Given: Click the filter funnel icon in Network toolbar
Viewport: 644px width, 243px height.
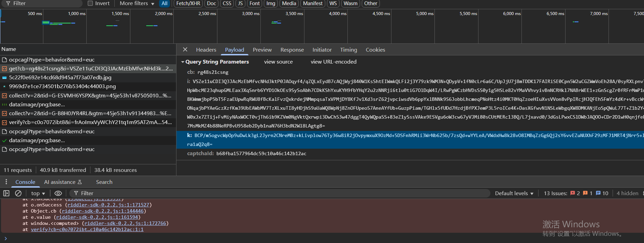Looking at the screenshot, I should click(x=8, y=3).
